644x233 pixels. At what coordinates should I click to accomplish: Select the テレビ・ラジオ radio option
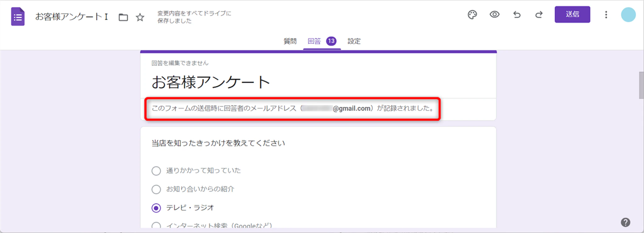(x=156, y=208)
